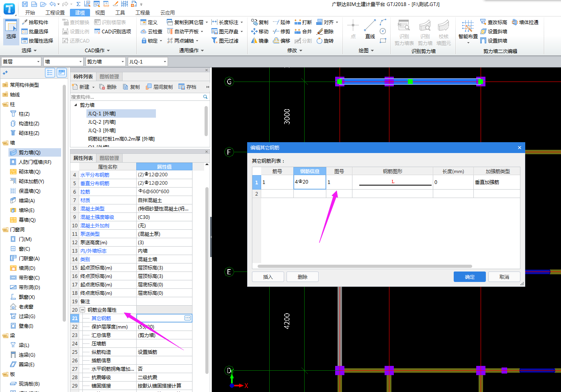561x392 pixels.
Task: Click the 搜索构件 search field
Action: (x=137, y=97)
